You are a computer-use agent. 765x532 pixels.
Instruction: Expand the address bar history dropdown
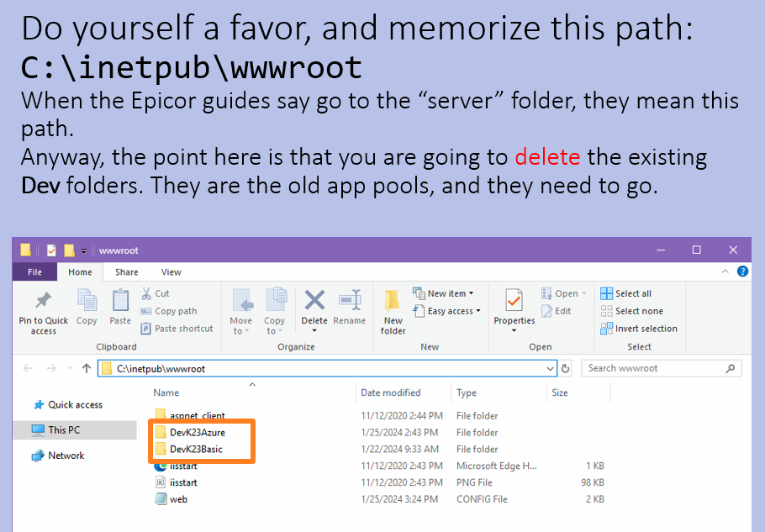pyautogui.click(x=550, y=369)
